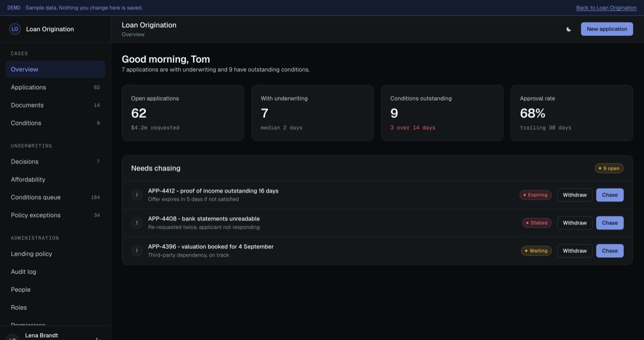Click the 184 count on Conditions queue
Screen dimensions: 644x340
[95, 197]
